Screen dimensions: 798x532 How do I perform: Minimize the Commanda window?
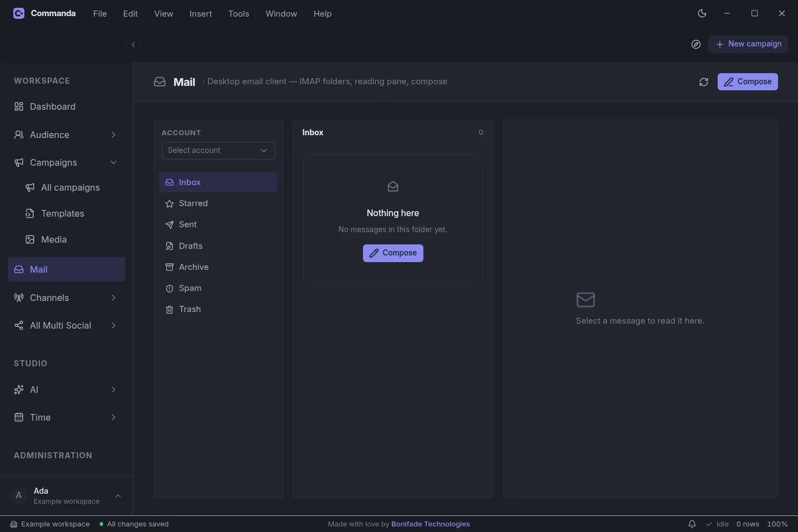(727, 13)
